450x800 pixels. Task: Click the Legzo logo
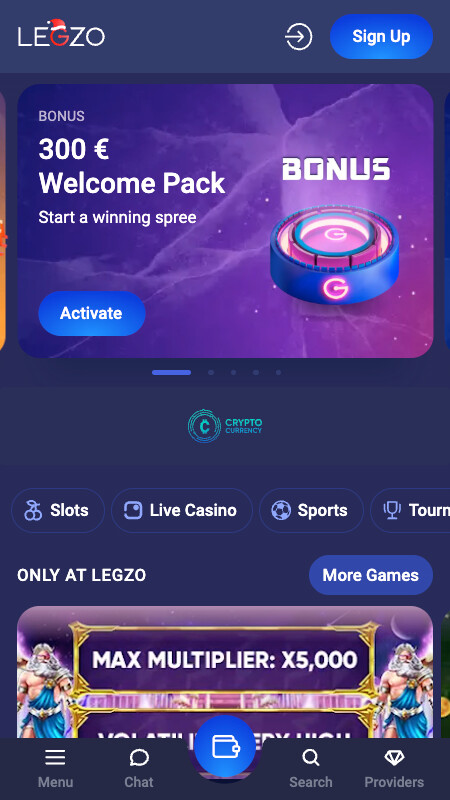point(61,34)
